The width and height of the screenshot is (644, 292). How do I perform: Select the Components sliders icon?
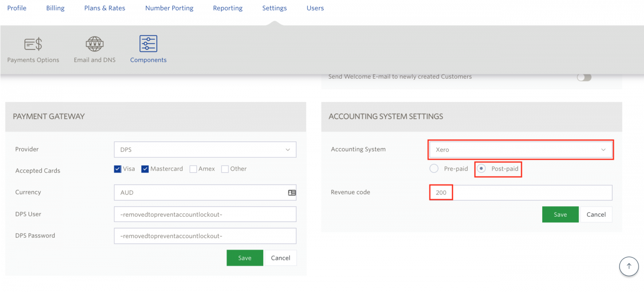pyautogui.click(x=148, y=44)
